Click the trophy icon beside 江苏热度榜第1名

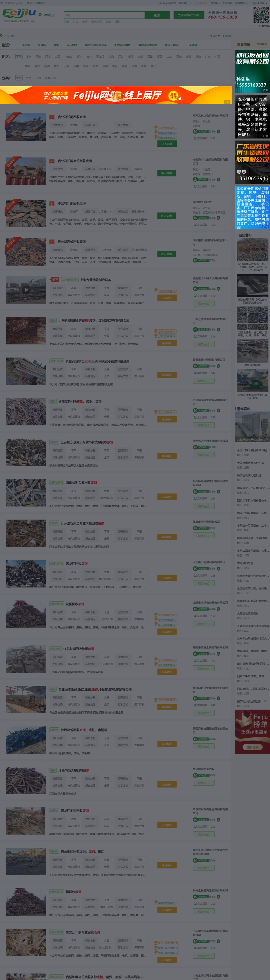156,412
